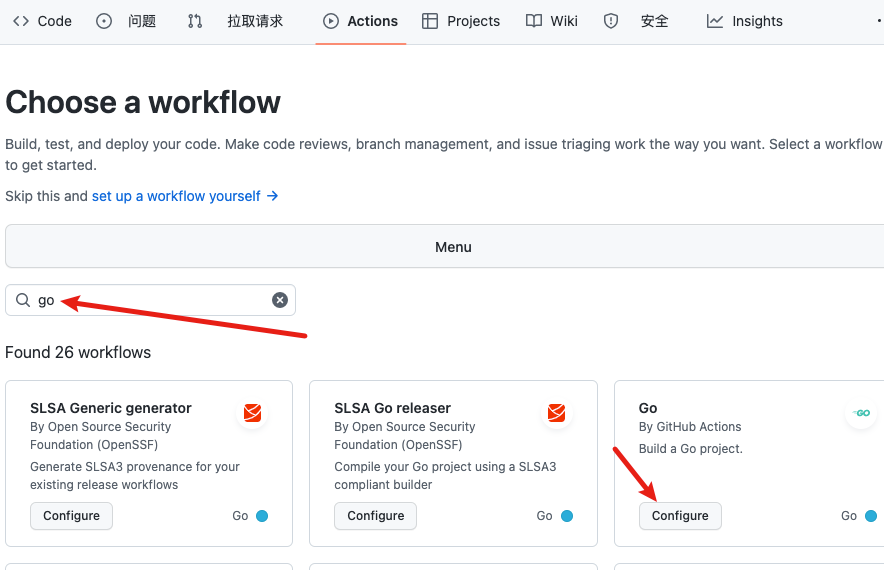Switch to the 拉取请求 tab

click(x=236, y=21)
